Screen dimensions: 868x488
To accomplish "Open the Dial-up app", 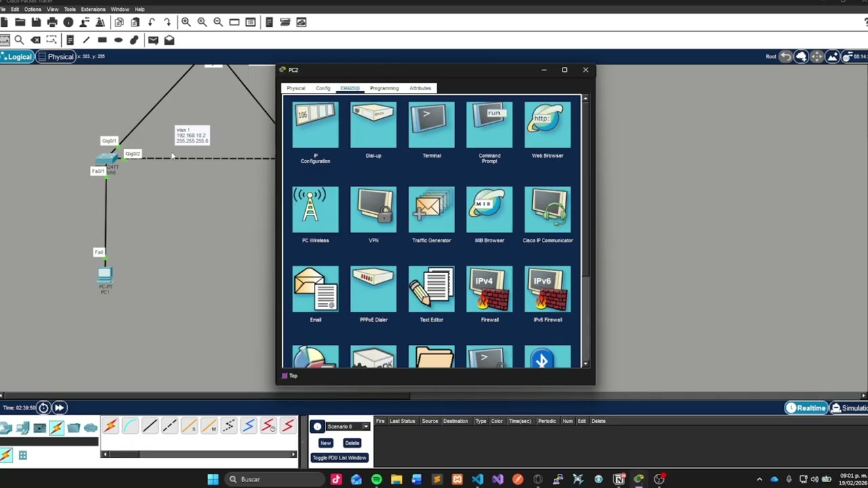I will 374,125.
